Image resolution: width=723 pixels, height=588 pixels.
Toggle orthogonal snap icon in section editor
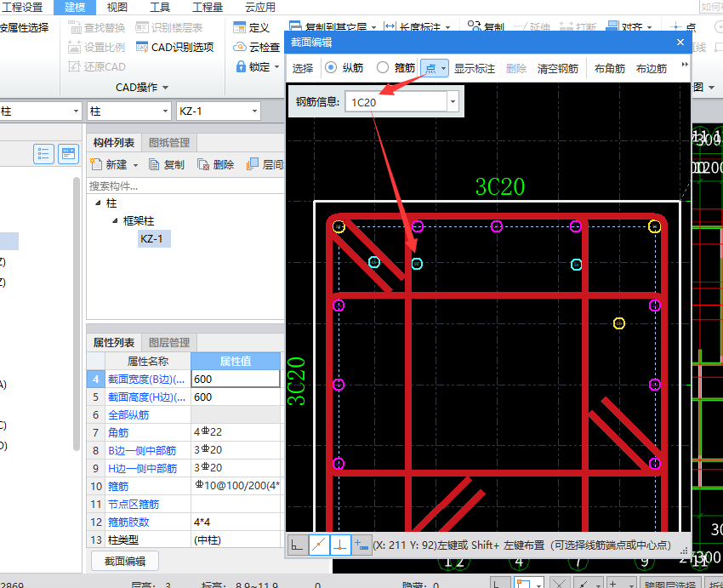pos(297,545)
